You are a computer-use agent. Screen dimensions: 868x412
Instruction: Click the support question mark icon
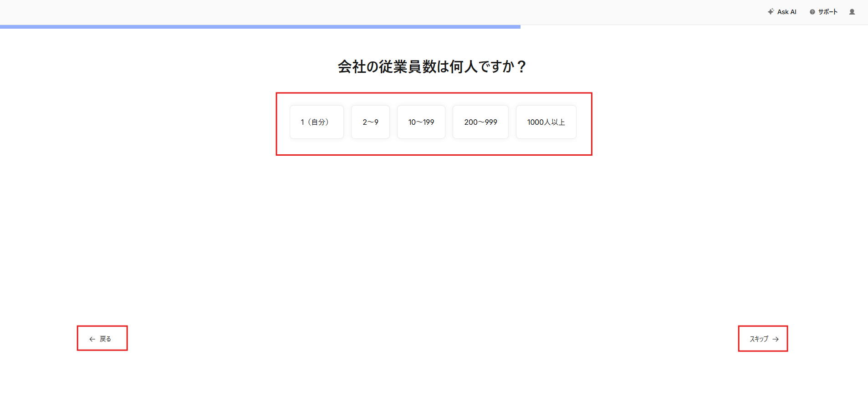(x=812, y=12)
